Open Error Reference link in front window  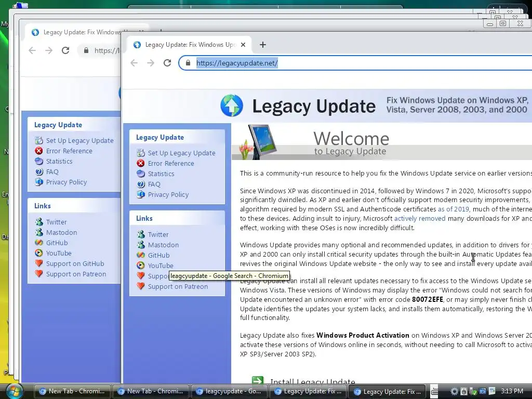point(171,163)
